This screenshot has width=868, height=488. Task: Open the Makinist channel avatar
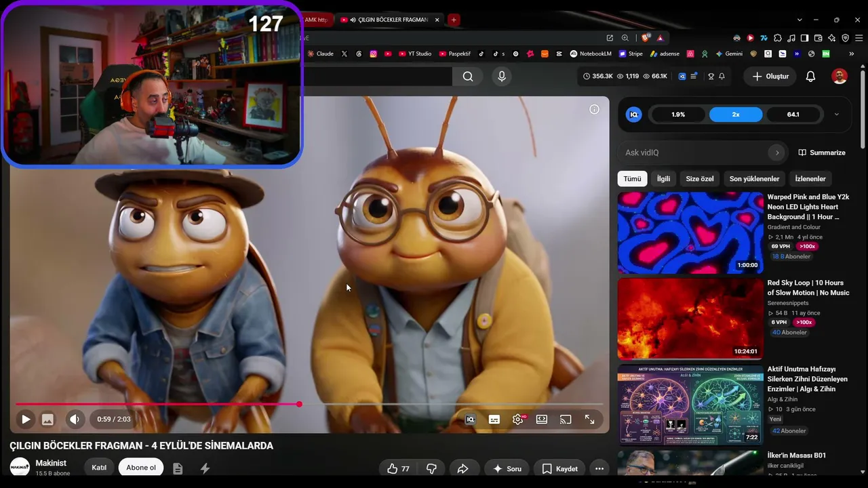20,467
